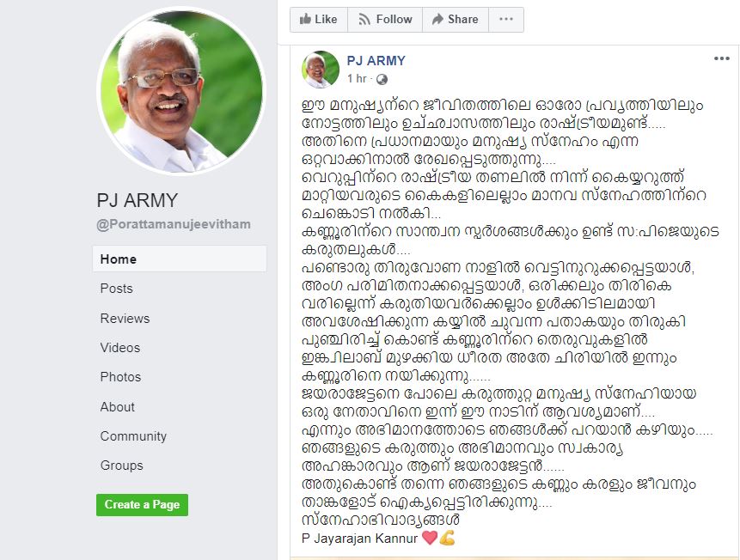Go to the Posts section
740x560 pixels.
click(117, 289)
